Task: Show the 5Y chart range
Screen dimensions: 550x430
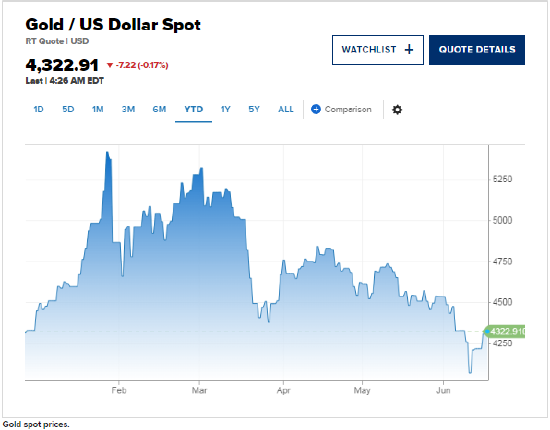Action: point(254,109)
